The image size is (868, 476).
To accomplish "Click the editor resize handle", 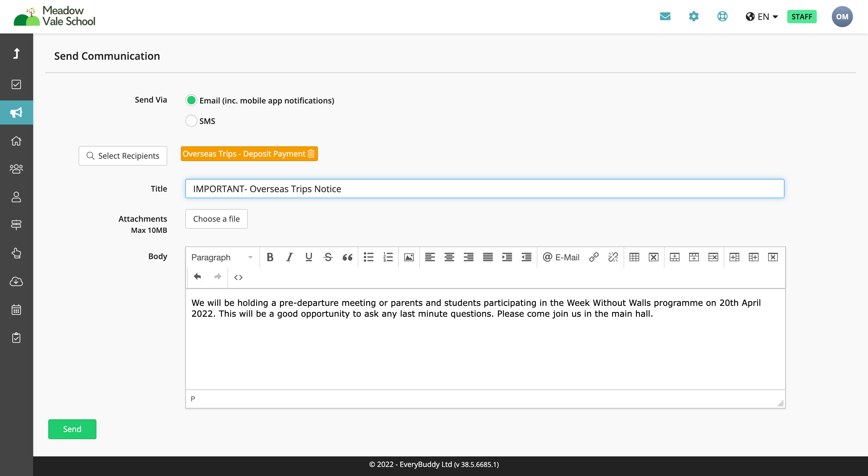I will [x=780, y=404].
